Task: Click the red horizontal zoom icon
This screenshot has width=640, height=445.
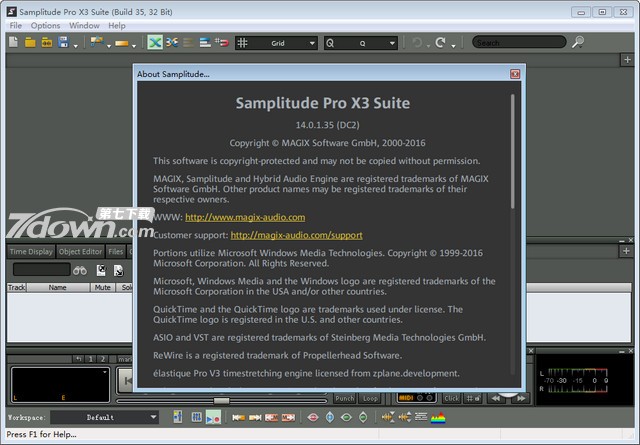Action: 313,417
